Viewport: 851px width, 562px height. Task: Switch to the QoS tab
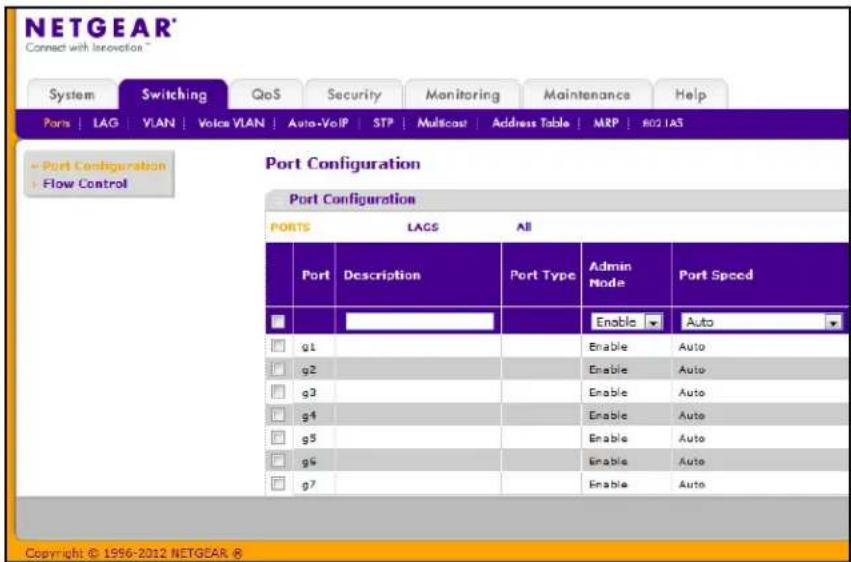(x=266, y=94)
